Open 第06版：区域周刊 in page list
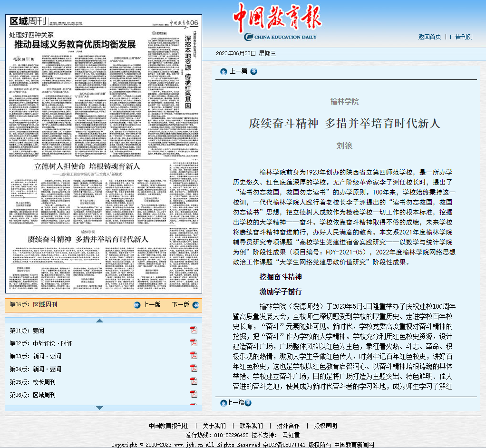486x448 pixels. tap(33, 395)
